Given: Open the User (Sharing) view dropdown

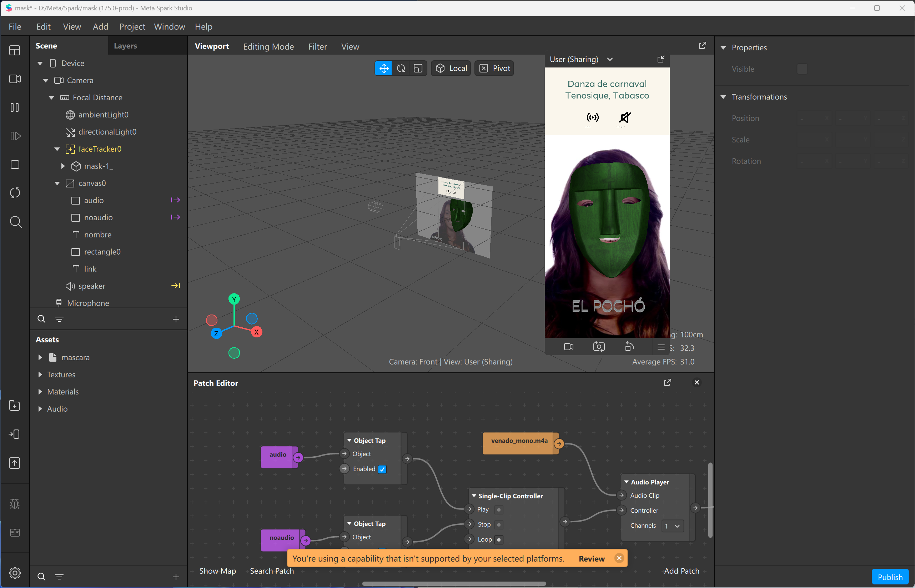Looking at the screenshot, I should click(x=610, y=60).
